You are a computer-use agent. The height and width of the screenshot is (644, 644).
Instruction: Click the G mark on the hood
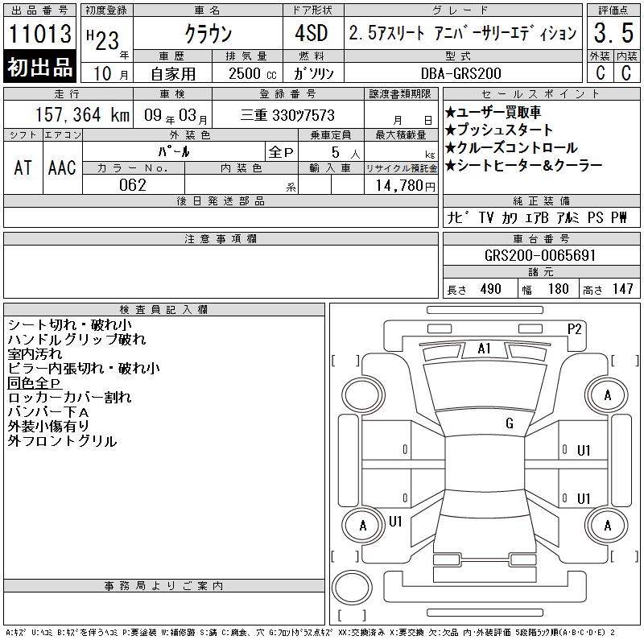[x=510, y=423]
